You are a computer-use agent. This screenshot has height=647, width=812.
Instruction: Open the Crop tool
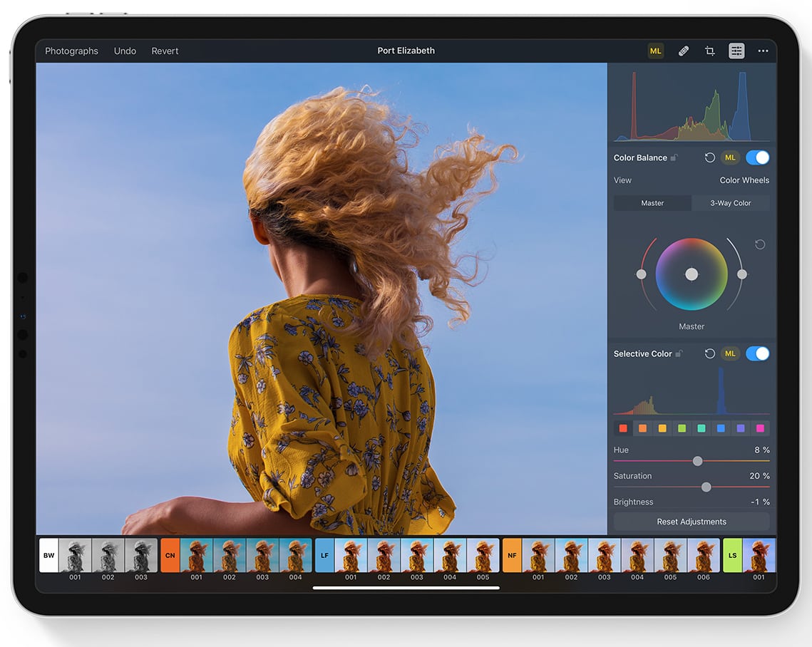(709, 51)
